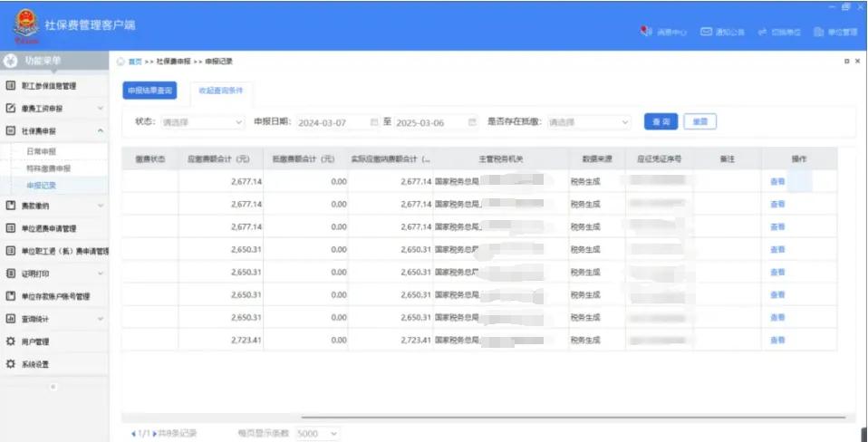Open 单位管理 building icon in header
868x442 pixels.
coord(818,32)
